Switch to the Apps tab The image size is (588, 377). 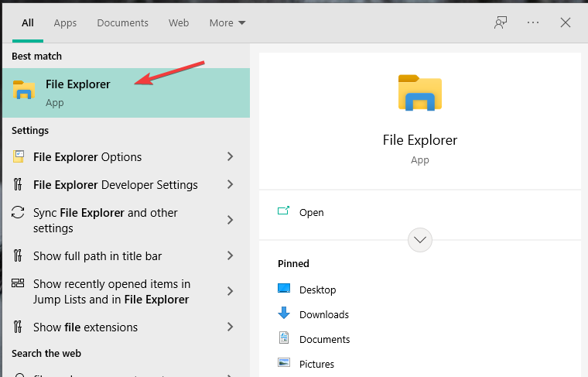[x=65, y=23]
